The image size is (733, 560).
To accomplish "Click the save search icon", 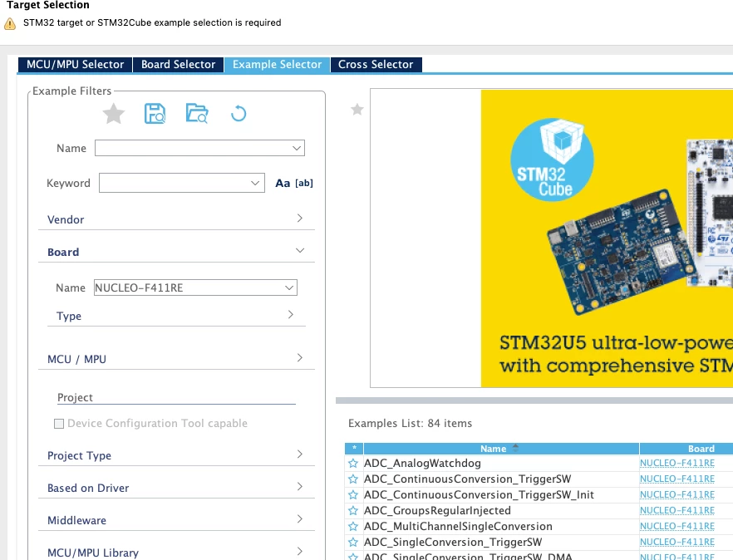I will 155,114.
